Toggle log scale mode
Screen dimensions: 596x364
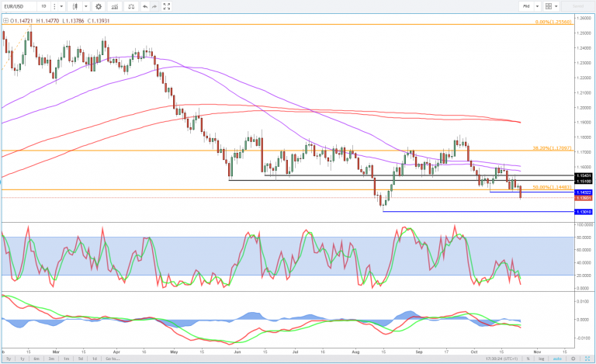541,359
